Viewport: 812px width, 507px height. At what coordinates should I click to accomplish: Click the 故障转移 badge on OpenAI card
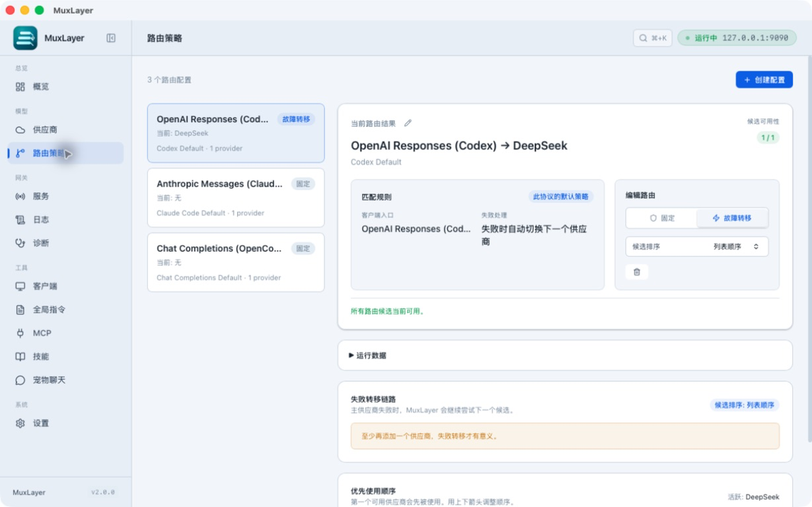(296, 119)
